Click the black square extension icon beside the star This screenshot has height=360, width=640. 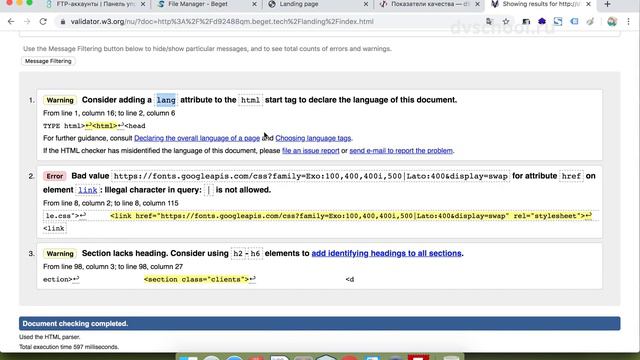click(x=526, y=22)
